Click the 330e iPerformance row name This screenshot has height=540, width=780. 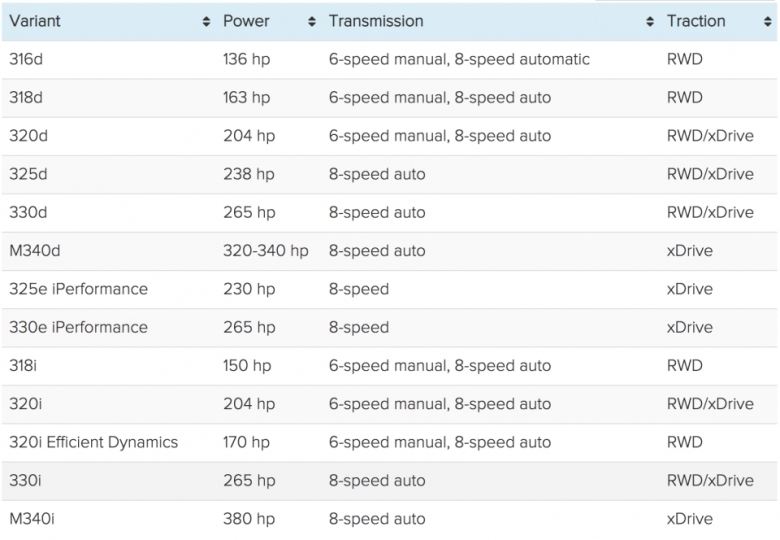click(x=78, y=327)
